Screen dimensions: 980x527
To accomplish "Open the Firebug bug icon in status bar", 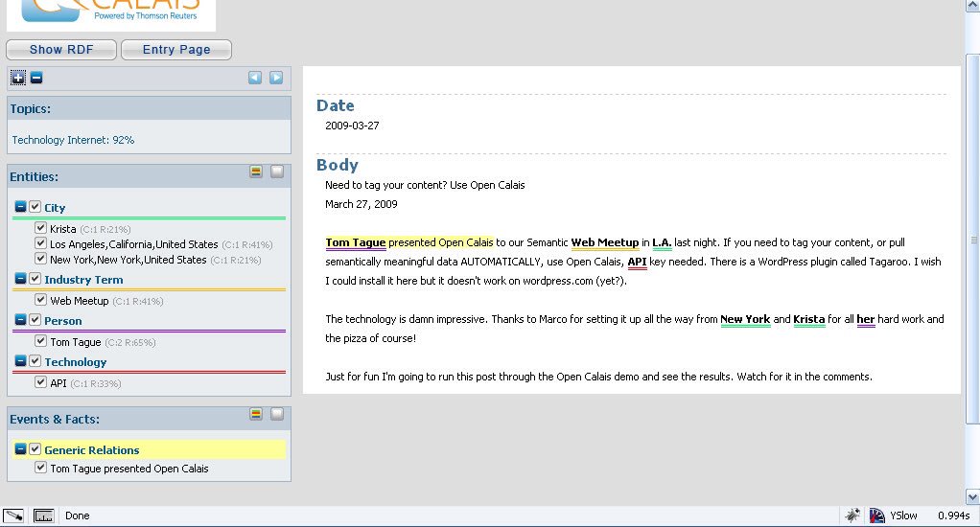I will pos(852,516).
